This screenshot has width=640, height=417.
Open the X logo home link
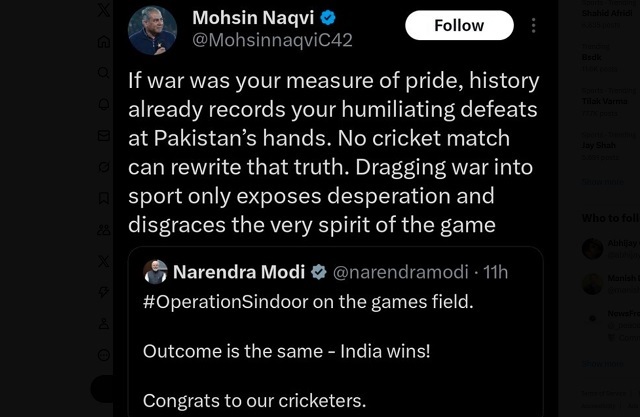104,9
